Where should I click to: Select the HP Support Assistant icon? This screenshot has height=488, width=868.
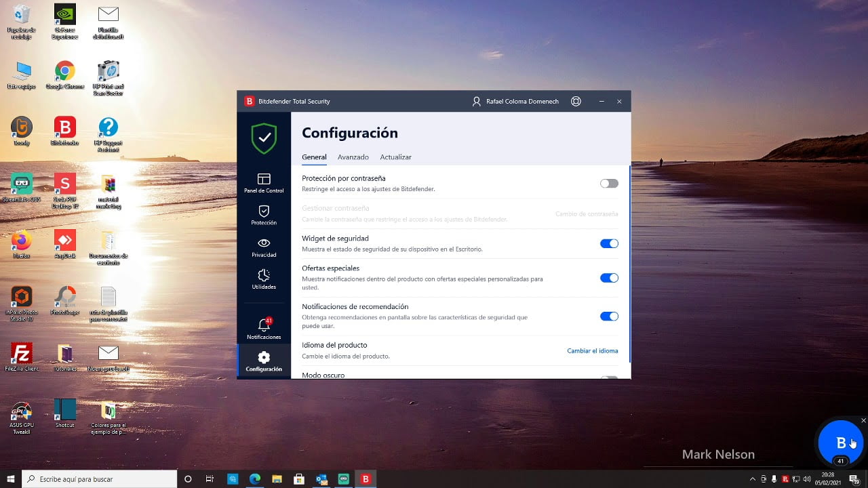coord(108,134)
